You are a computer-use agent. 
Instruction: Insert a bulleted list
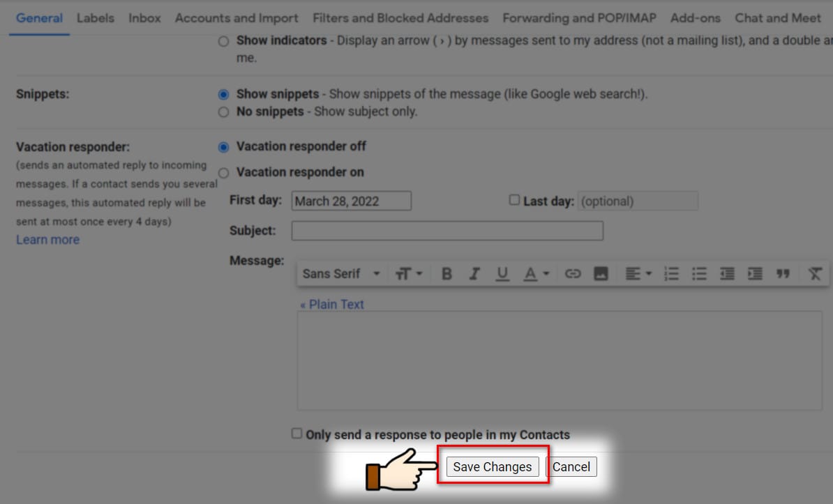pyautogui.click(x=699, y=273)
